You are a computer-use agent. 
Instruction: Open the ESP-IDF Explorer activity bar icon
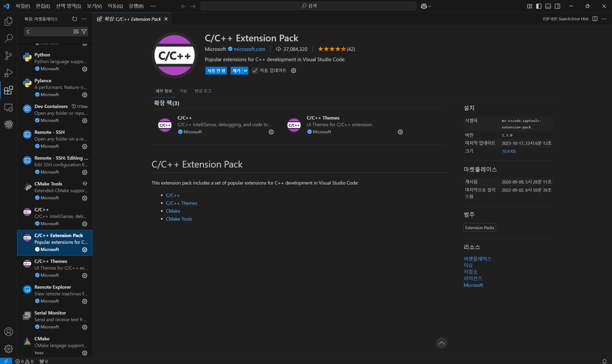(x=9, y=125)
